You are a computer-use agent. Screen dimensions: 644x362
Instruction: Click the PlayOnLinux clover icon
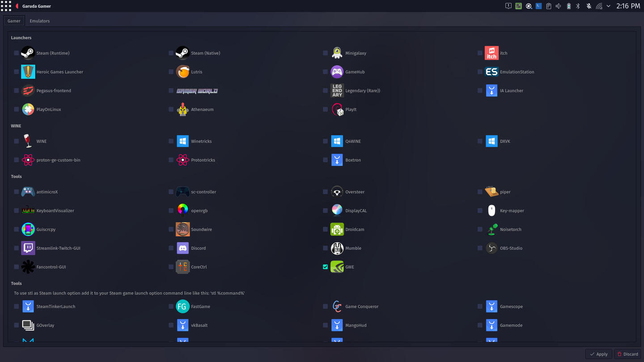click(x=28, y=109)
